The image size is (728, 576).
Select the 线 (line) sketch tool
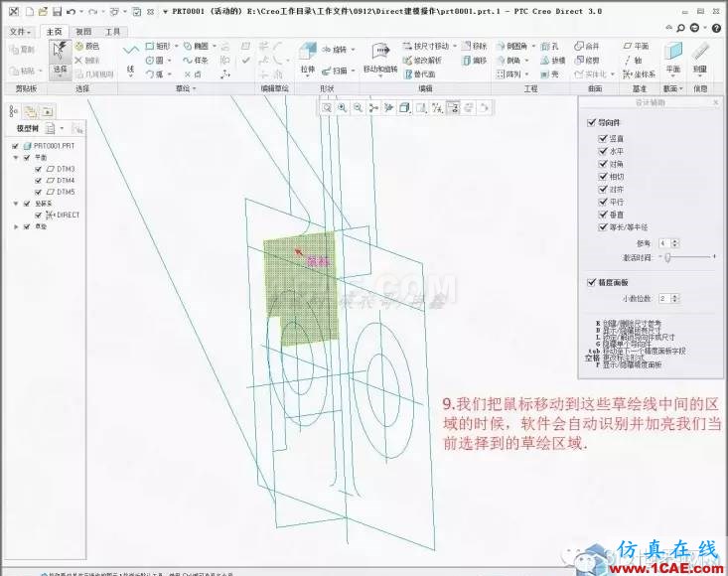coord(130,59)
